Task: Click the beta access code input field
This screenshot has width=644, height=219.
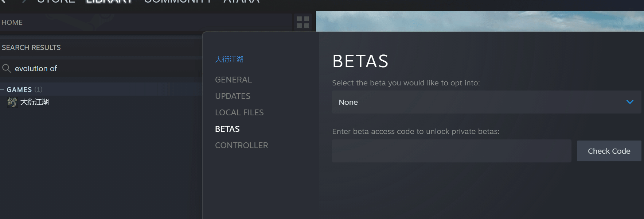Action: (x=451, y=151)
